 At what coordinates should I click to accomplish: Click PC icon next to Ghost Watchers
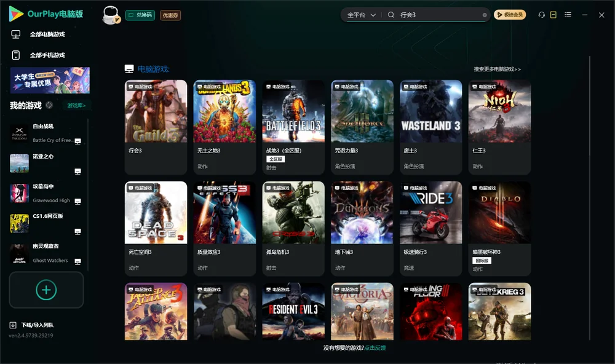77,262
